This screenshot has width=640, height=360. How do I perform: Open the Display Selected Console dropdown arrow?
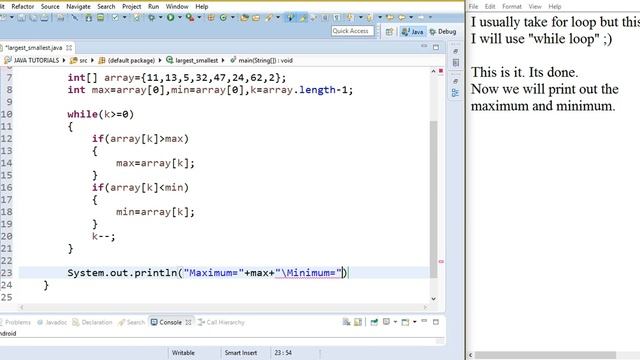click(x=395, y=322)
